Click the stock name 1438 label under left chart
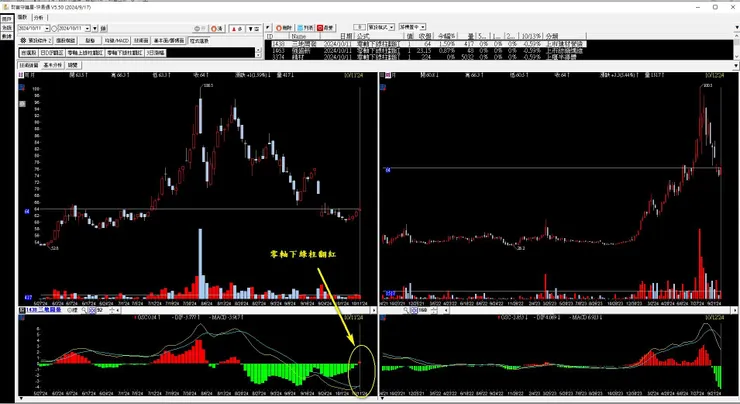This screenshot has height=404, width=740. 44,310
